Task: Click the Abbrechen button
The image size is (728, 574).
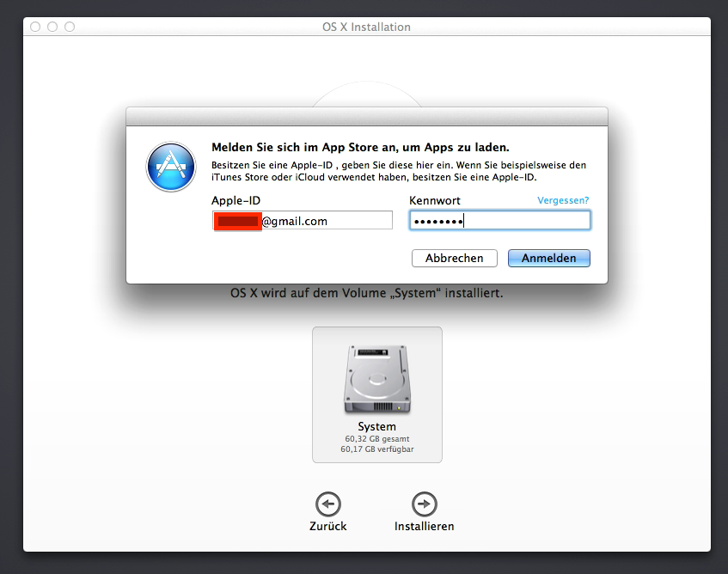Action: 454,258
